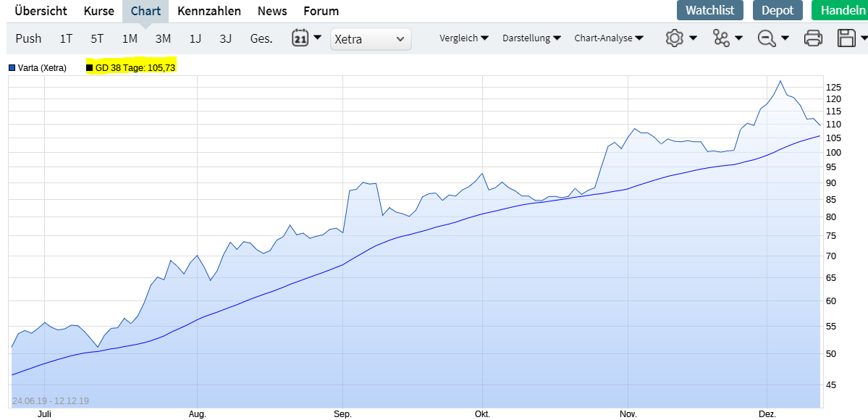The image size is (868, 420).
Task: Switch to the Kennzahlen tab
Action: pyautogui.click(x=209, y=11)
